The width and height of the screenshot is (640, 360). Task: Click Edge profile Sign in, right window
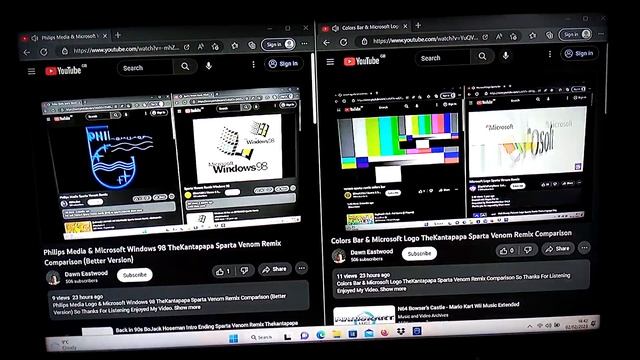pyautogui.click(x=576, y=34)
